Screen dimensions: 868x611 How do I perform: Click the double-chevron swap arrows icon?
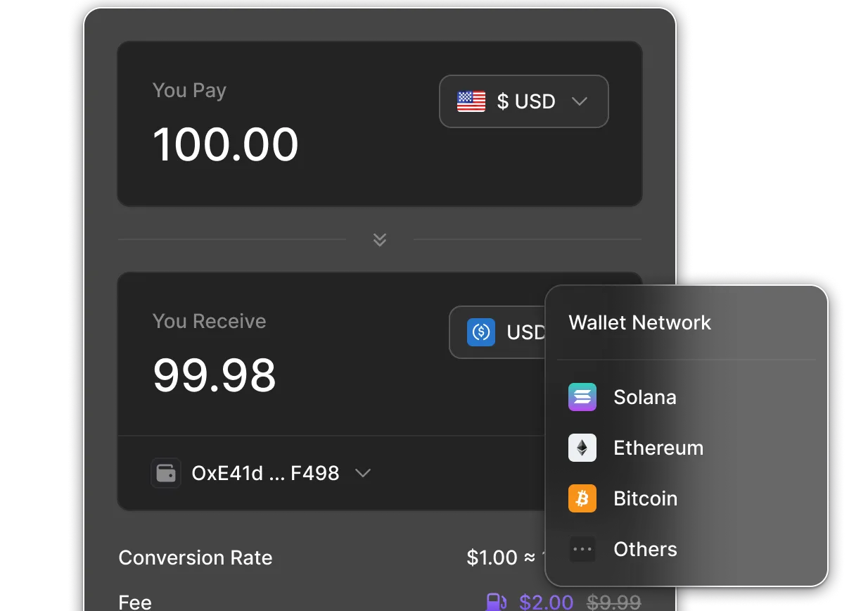[x=380, y=240]
